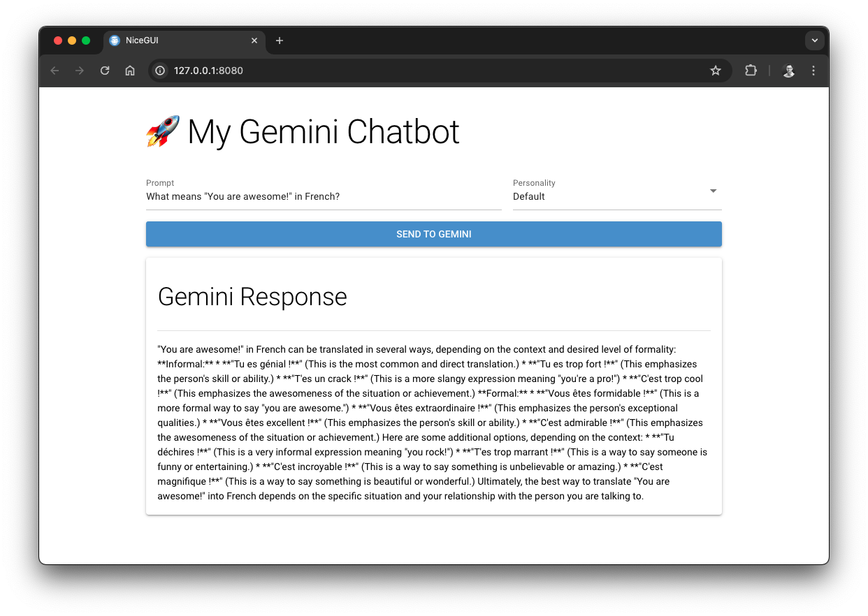Click the rocket emoji in title

tap(163, 131)
